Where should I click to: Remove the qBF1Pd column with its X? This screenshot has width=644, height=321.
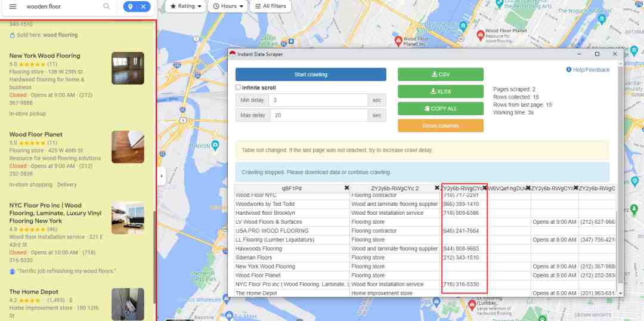pyautogui.click(x=346, y=188)
